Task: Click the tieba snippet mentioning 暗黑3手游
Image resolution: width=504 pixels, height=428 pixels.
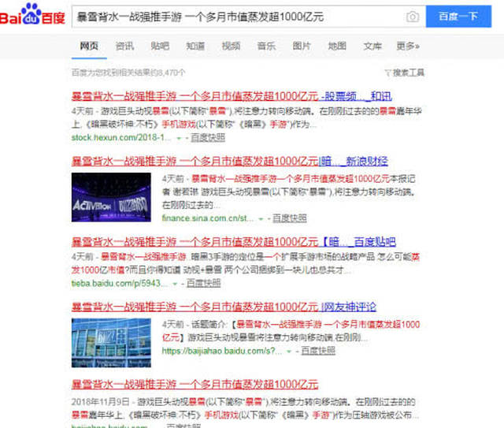Action: [245, 263]
